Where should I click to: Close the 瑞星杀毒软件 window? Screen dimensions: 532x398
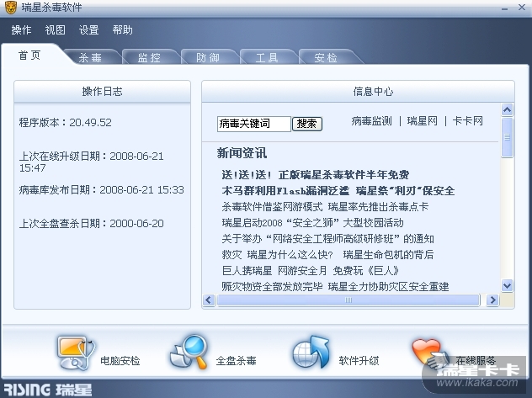click(522, 7)
